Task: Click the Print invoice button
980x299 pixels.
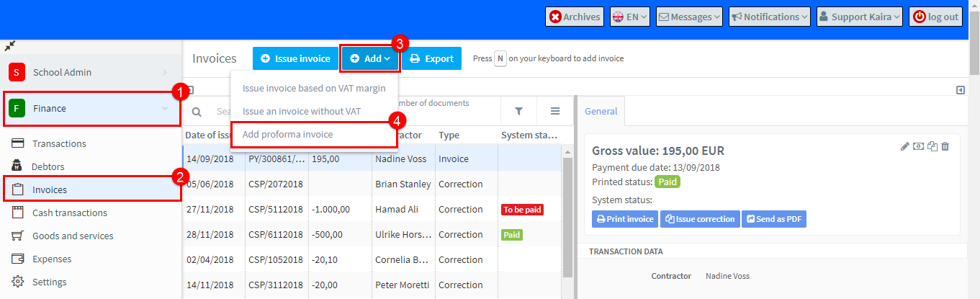Action: (x=625, y=219)
